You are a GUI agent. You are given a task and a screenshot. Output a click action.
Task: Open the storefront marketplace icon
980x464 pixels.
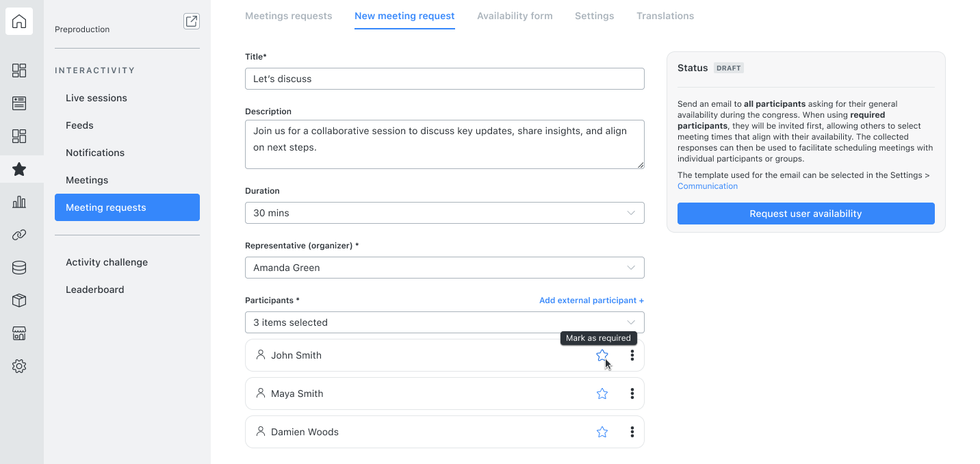coord(19,333)
